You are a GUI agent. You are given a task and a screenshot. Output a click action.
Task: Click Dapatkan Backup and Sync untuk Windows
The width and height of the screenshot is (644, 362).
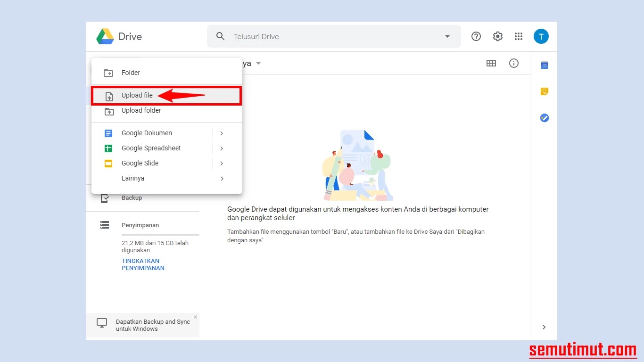click(153, 325)
